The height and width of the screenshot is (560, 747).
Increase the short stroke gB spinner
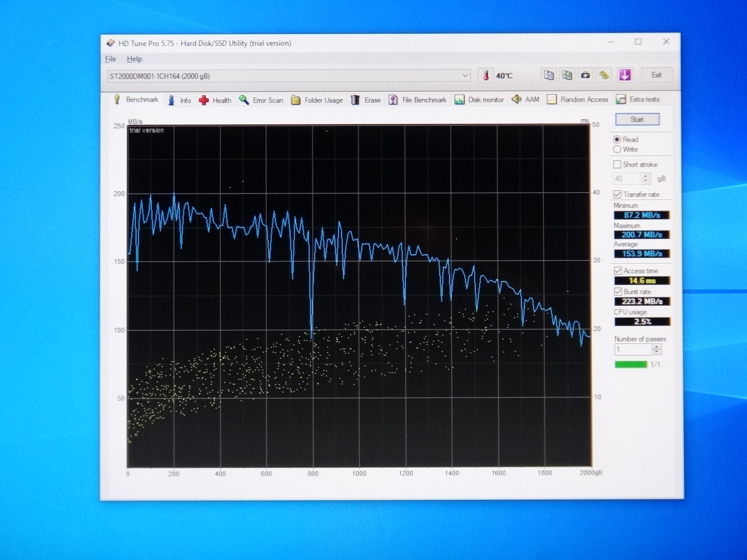click(645, 176)
